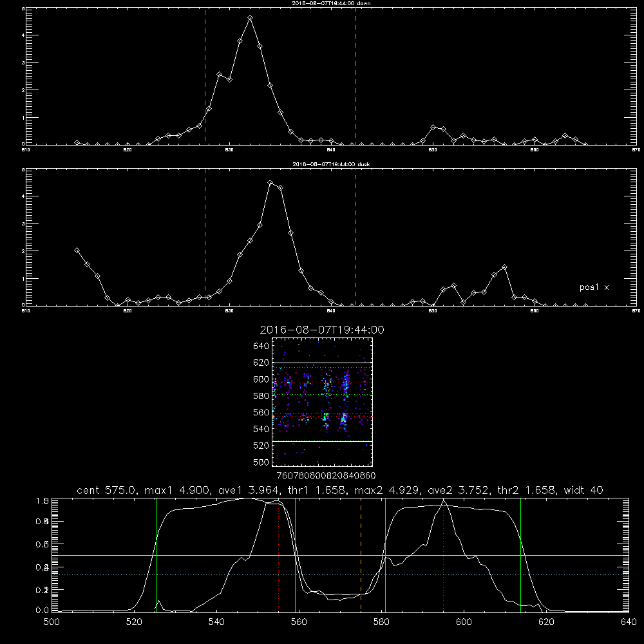Click 'ave1 3.964' in bottom plot title

(x=248, y=490)
